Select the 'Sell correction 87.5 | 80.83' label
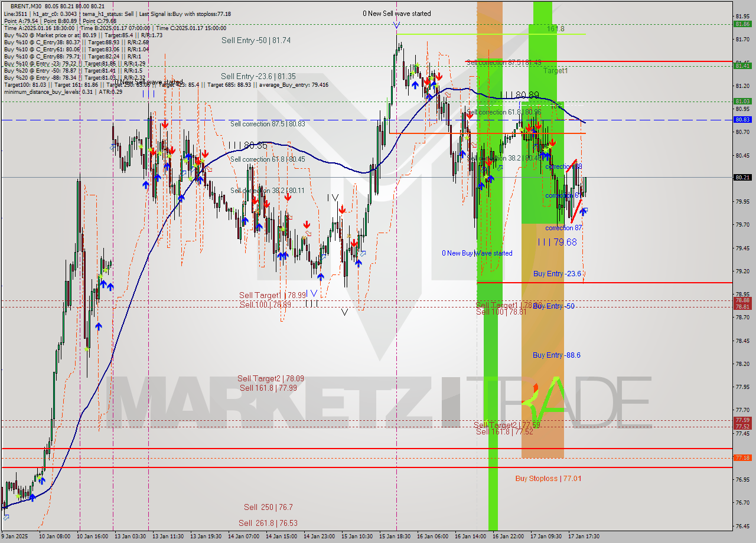 click(x=268, y=123)
